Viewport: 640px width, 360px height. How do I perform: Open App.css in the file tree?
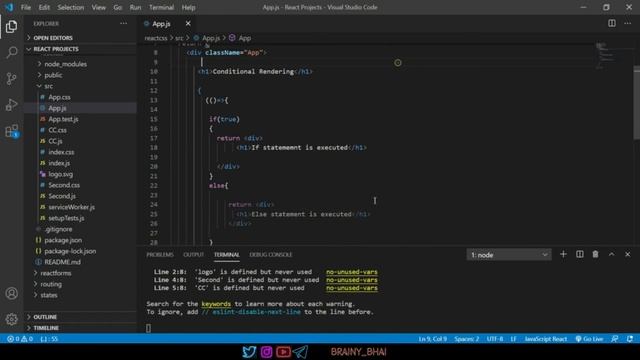59,97
